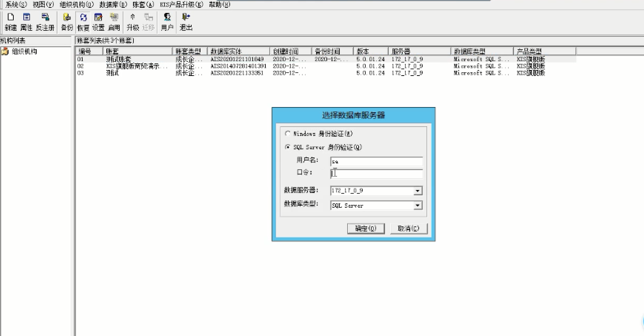
Task: Click the 用户名 username input field
Action: click(376, 162)
